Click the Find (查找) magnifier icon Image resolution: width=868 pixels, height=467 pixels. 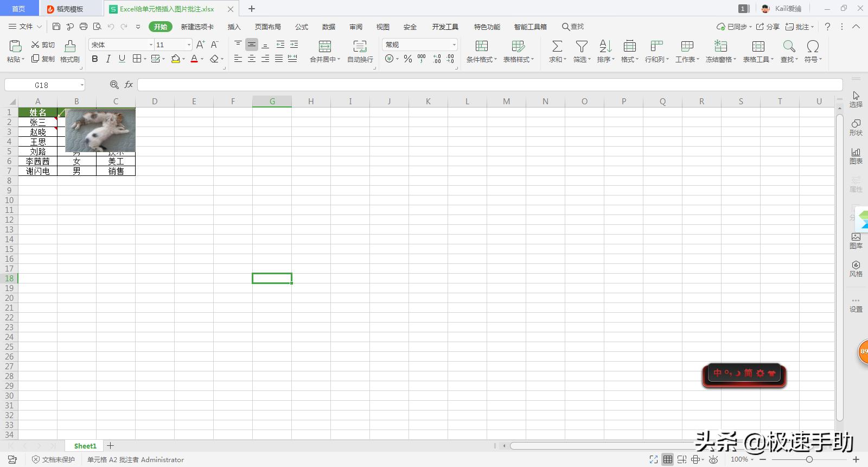(789, 47)
